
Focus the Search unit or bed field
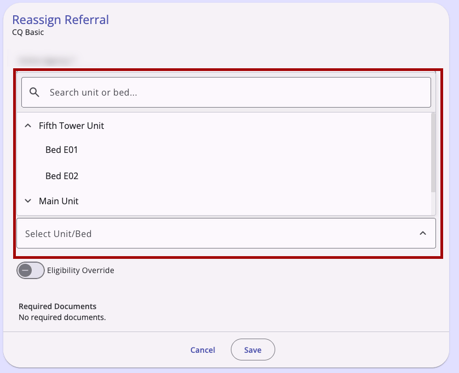click(x=226, y=92)
